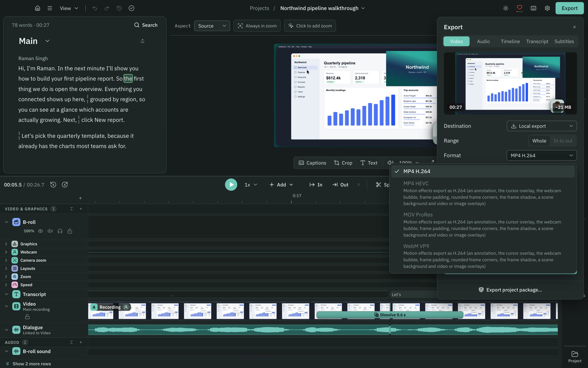Toggle B-roll track visibility eye
The image size is (588, 368).
[40, 231]
